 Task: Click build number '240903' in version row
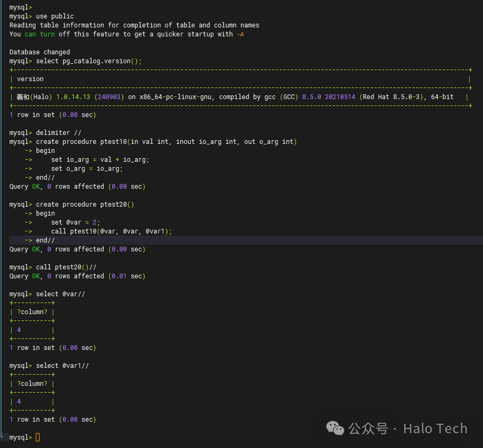[109, 97]
